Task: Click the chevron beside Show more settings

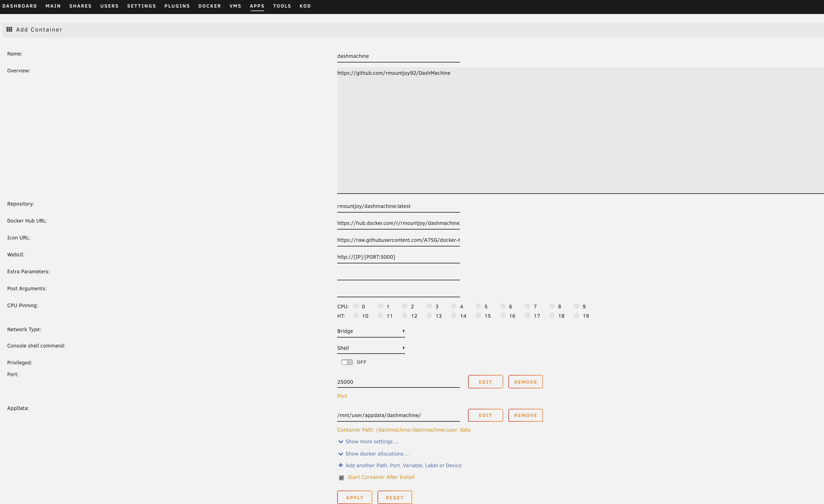Action: click(x=340, y=442)
